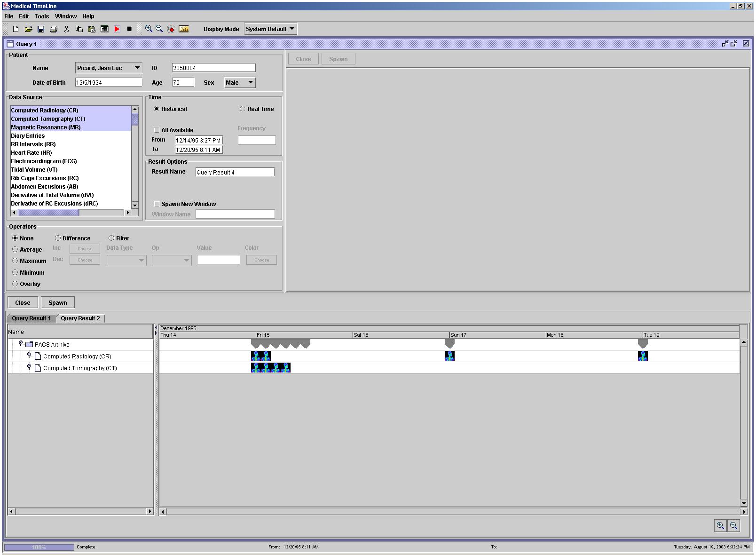The height and width of the screenshot is (555, 756).
Task: Switch to the Query Result 2 tab
Action: click(x=80, y=318)
